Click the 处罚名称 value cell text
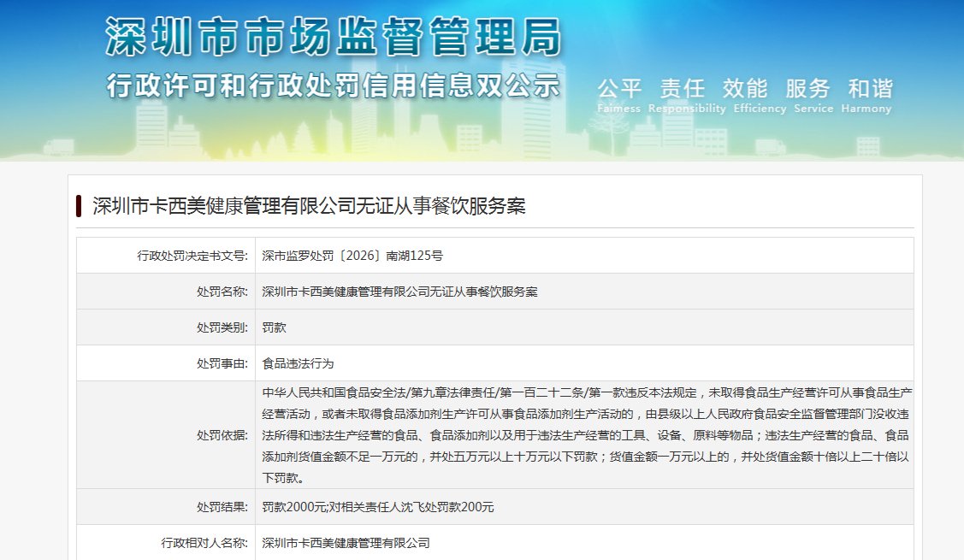The image size is (964, 560). (399, 292)
